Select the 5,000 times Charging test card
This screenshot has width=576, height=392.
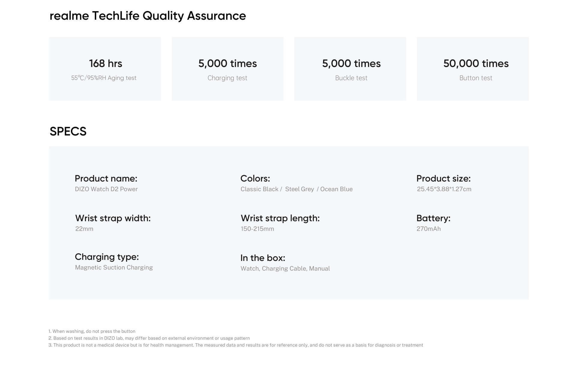(x=227, y=69)
